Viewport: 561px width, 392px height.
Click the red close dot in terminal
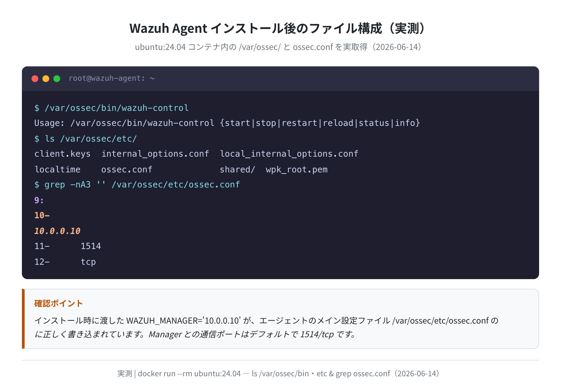tap(35, 79)
